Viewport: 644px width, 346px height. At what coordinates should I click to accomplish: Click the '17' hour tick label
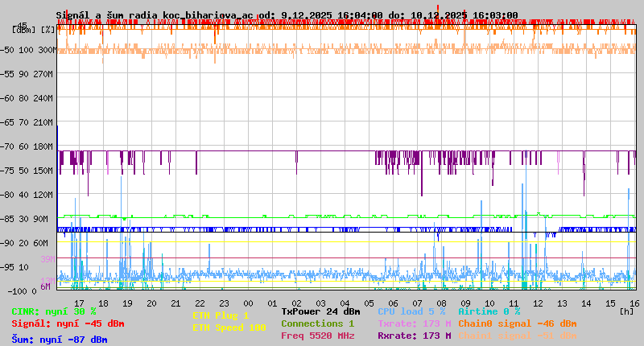pyautogui.click(x=79, y=303)
